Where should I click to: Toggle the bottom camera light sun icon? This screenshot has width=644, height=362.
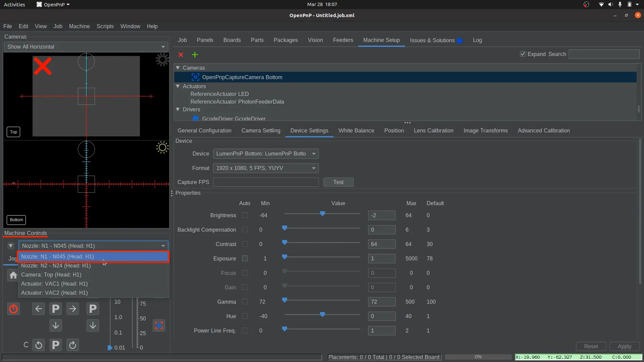[162, 147]
